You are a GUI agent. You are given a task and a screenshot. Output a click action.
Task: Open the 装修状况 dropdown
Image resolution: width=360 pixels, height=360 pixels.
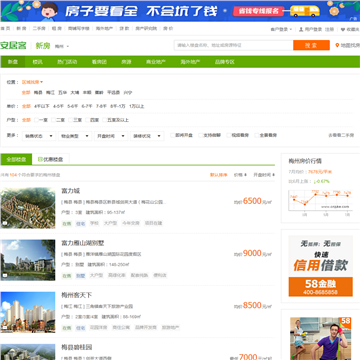pyautogui.click(x=147, y=136)
